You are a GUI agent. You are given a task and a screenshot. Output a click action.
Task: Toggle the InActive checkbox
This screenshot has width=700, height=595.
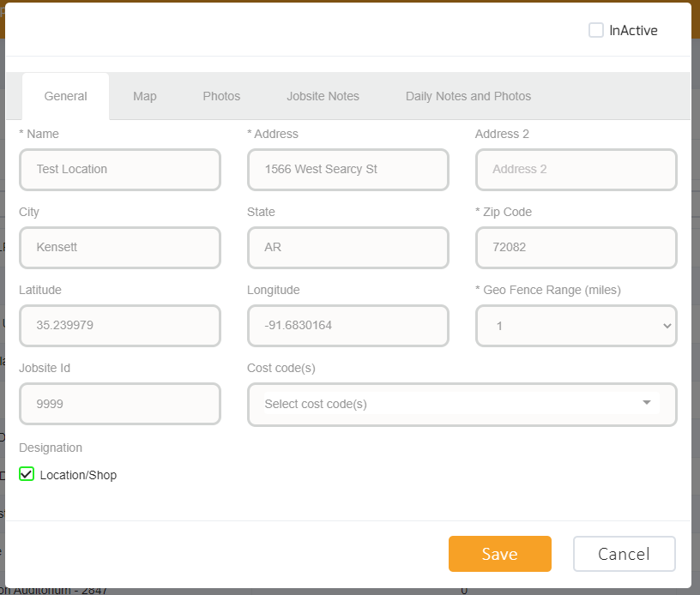596,29
